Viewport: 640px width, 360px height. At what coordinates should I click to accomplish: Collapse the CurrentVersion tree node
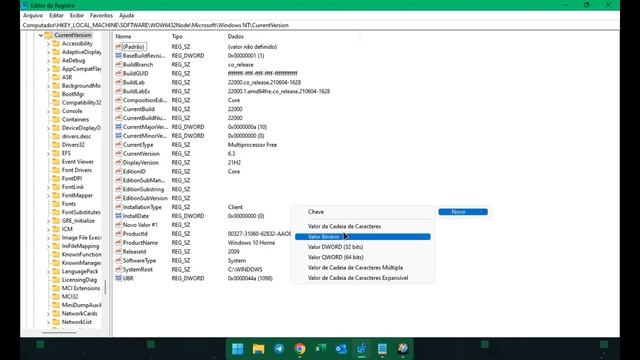(40, 36)
